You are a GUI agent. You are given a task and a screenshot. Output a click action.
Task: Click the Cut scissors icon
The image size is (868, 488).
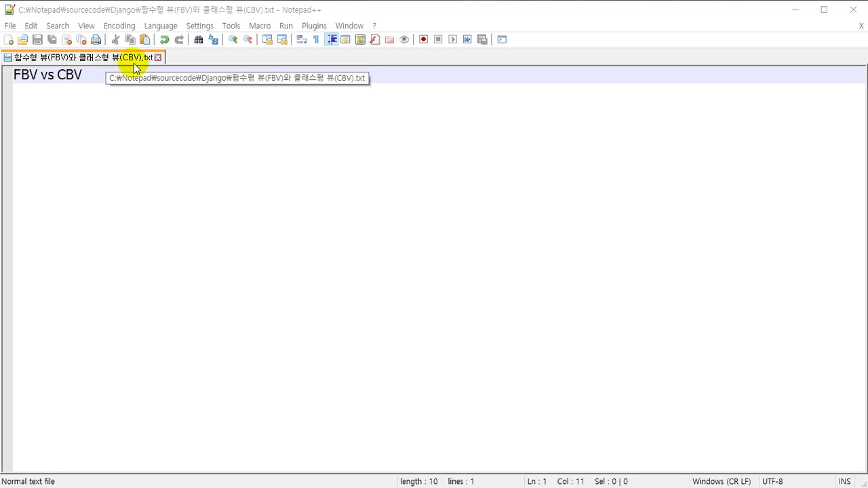115,39
